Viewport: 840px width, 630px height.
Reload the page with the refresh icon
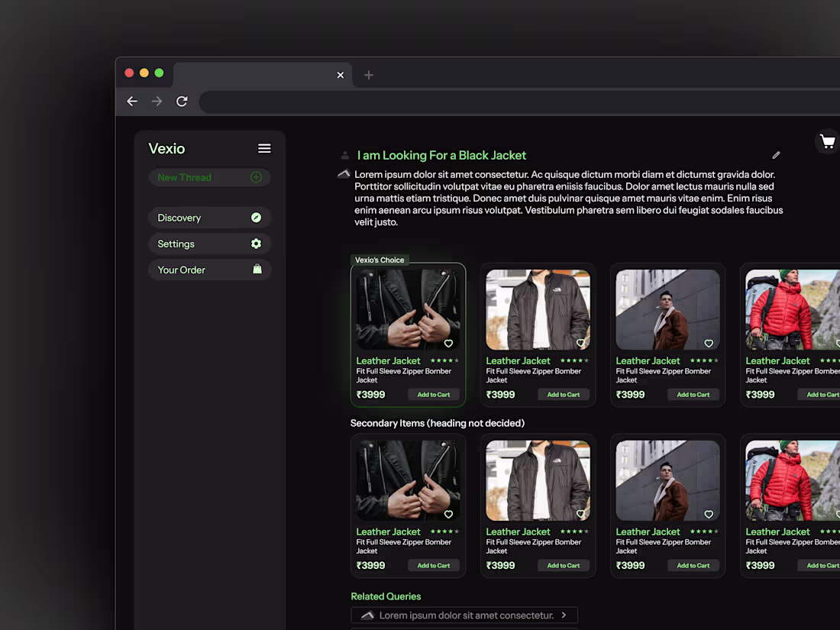[x=183, y=102]
